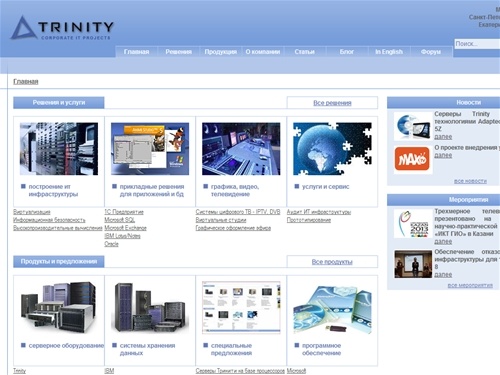Open the 1С Предприятие link

124,212
